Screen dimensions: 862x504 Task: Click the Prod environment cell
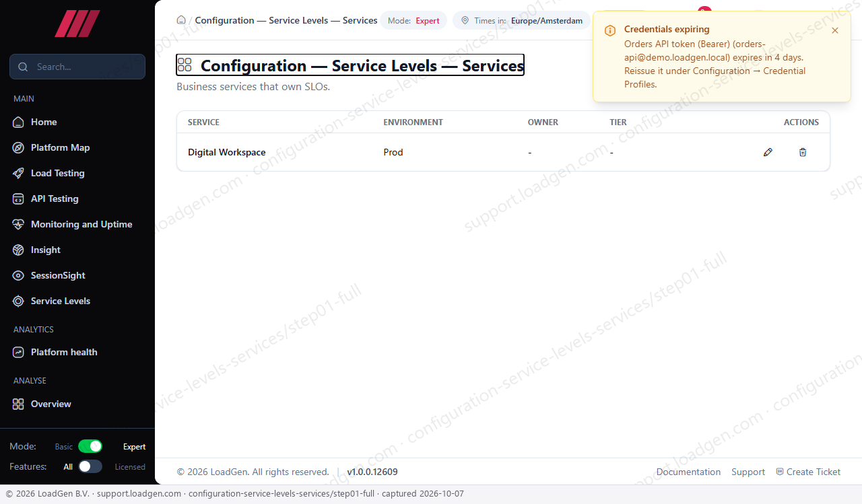[x=393, y=152]
